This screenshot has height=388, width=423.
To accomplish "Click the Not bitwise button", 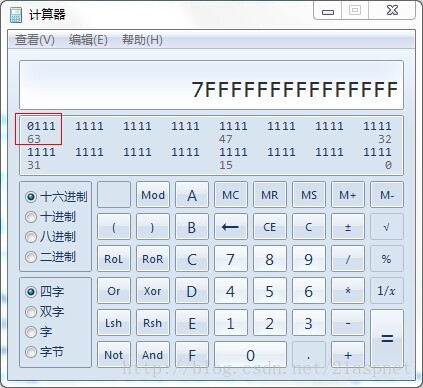I will [x=114, y=355].
